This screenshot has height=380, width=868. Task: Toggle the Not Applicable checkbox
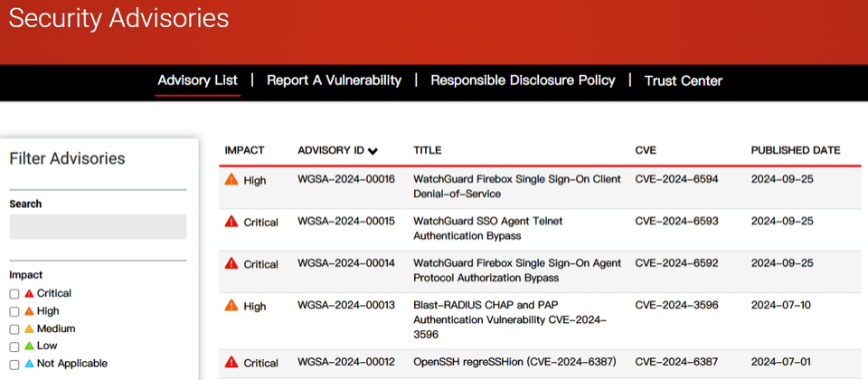point(14,365)
